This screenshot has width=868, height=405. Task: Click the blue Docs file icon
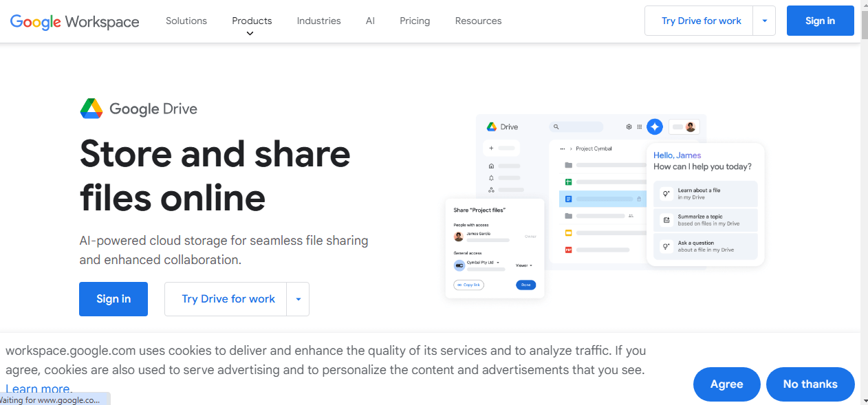point(569,199)
